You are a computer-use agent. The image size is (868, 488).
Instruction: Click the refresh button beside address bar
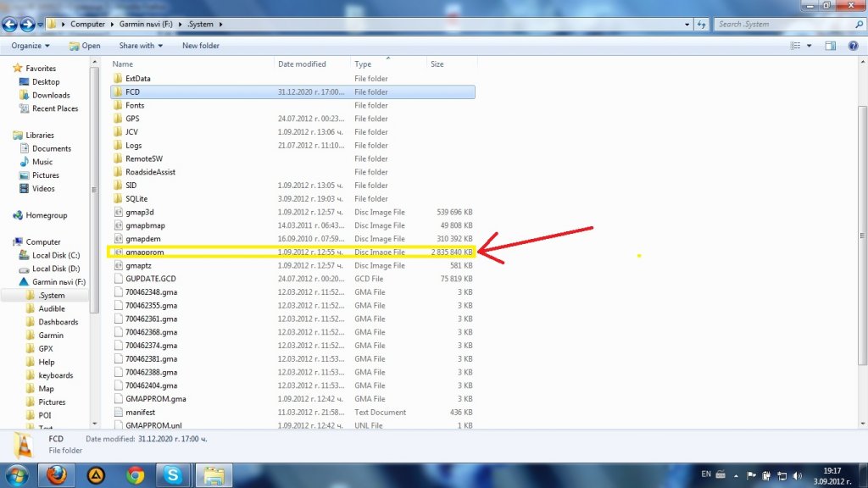point(701,25)
